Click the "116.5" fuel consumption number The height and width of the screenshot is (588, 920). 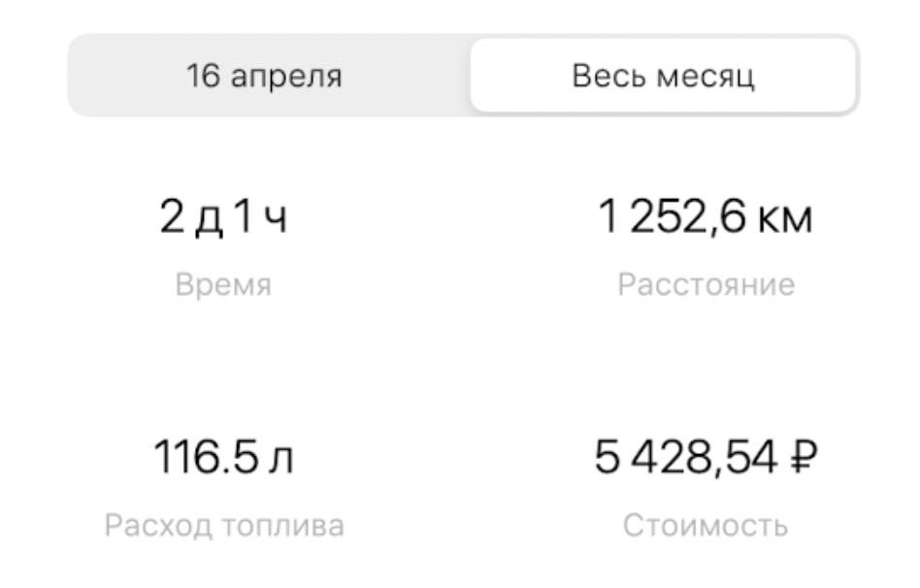click(199, 456)
